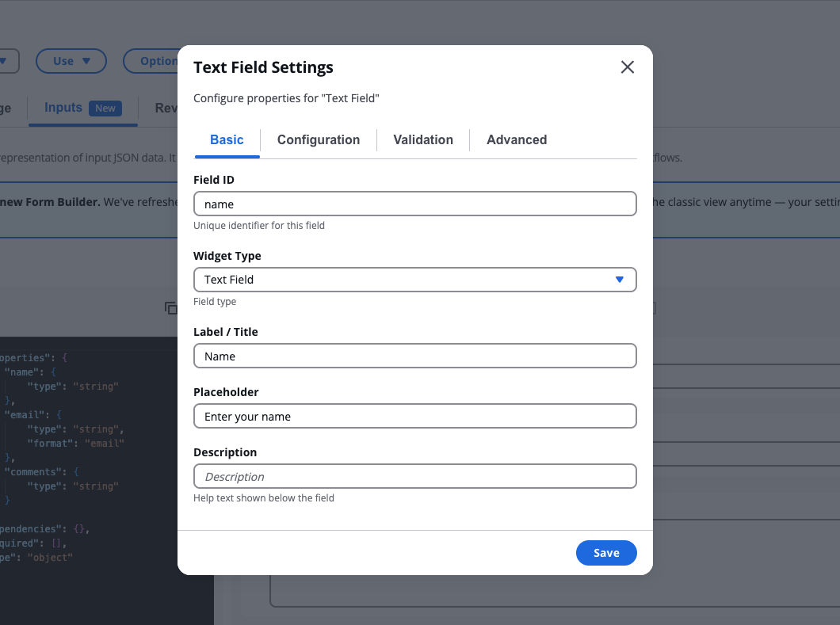
Task: Focus the Label / Title text box
Action: 414,356
